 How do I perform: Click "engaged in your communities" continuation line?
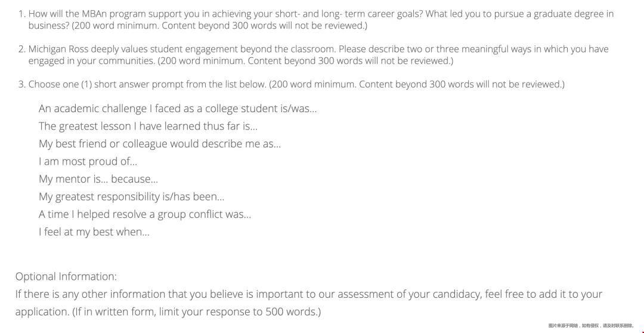coord(241,61)
